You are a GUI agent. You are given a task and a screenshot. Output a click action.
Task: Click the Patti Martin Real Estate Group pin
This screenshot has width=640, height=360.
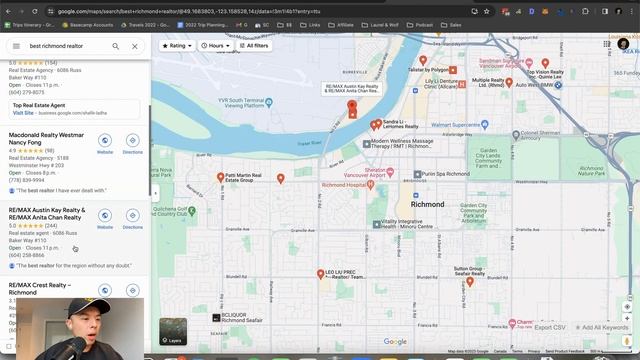[x=220, y=177]
